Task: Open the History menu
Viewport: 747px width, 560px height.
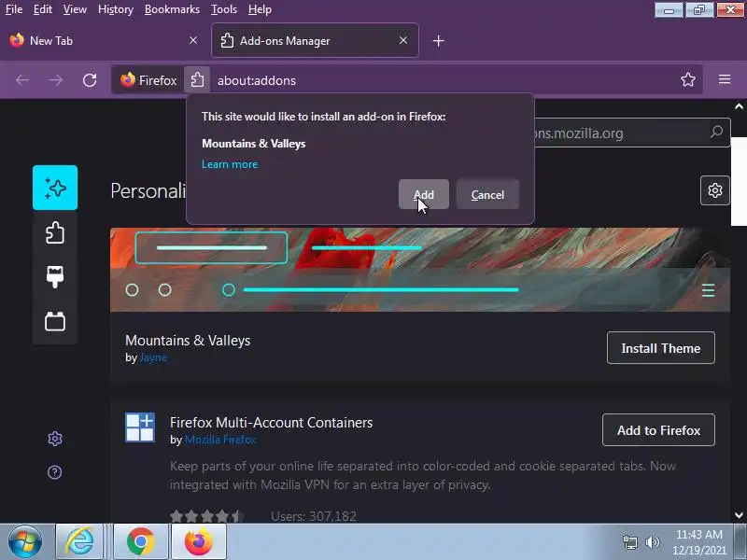Action: click(115, 9)
